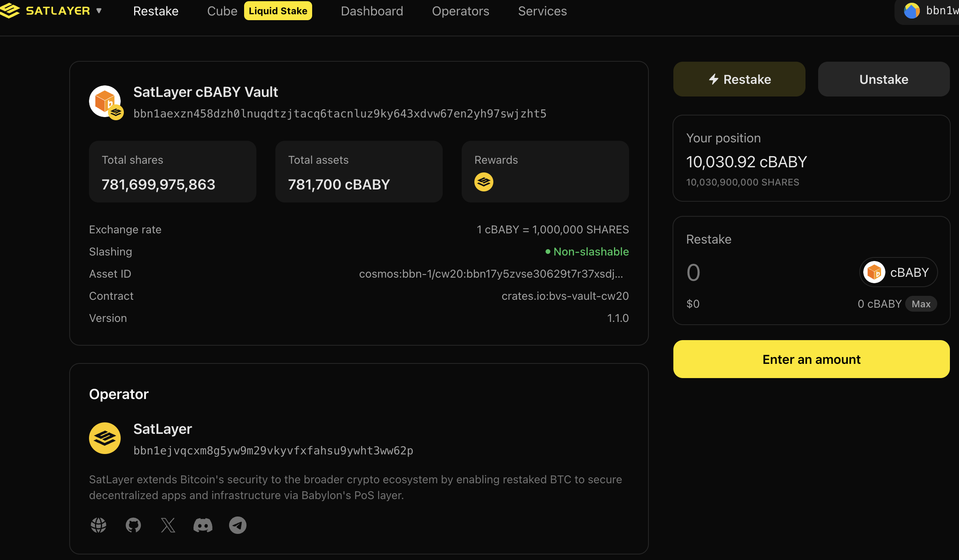Viewport: 959px width, 560px height.
Task: Open the Operators nav tab
Action: tap(461, 11)
